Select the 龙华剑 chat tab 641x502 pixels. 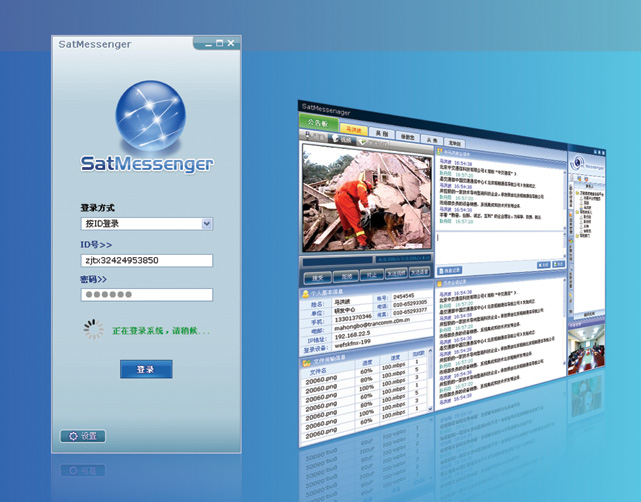[x=455, y=143]
